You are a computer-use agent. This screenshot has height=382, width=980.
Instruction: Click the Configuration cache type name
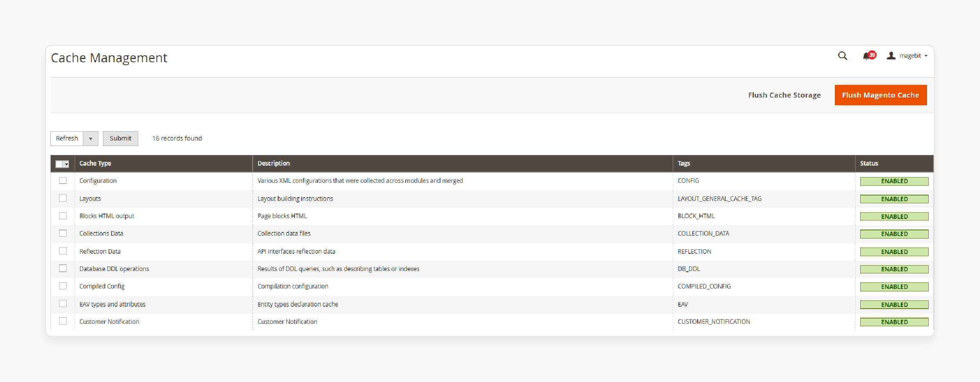98,181
